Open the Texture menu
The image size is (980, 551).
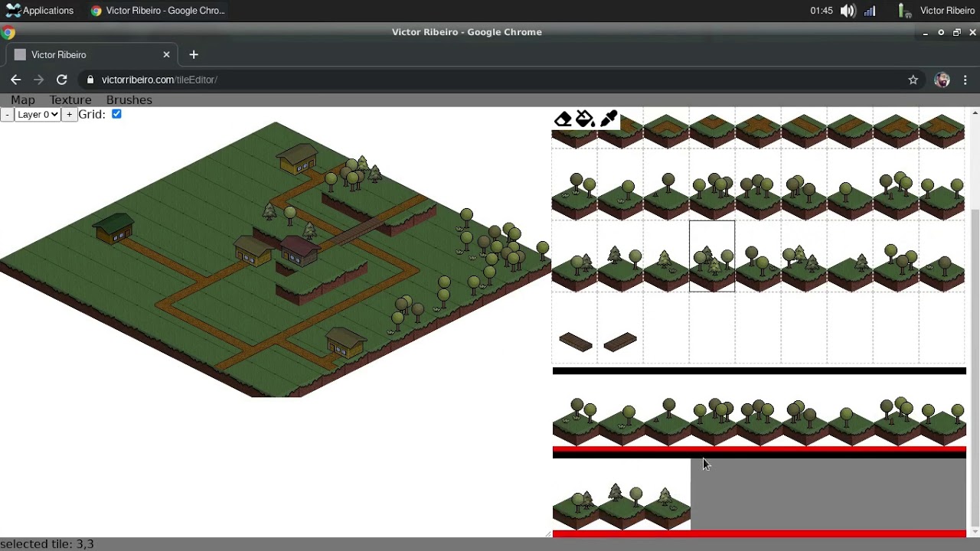coord(70,99)
